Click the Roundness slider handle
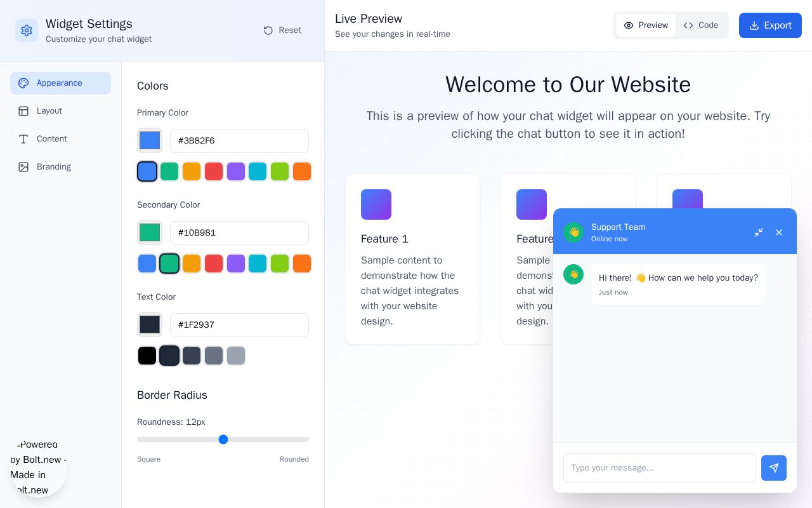This screenshot has height=508, width=812. coord(223,439)
